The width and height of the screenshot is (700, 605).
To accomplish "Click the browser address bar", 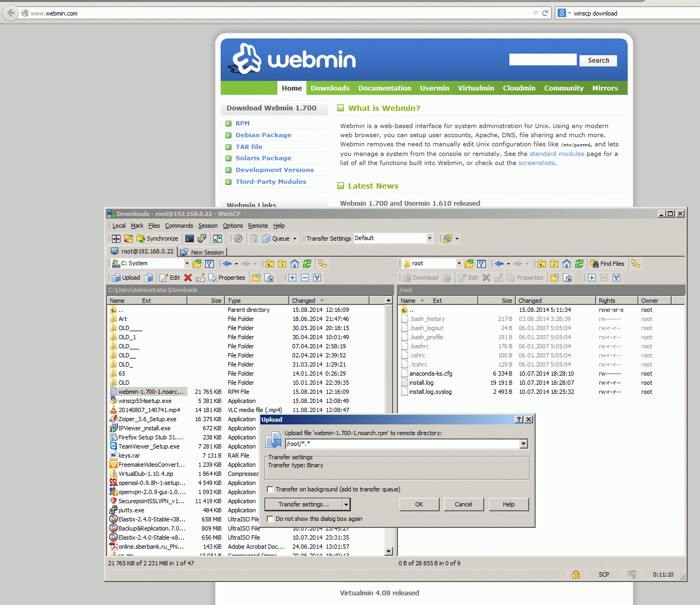I will [x=279, y=13].
